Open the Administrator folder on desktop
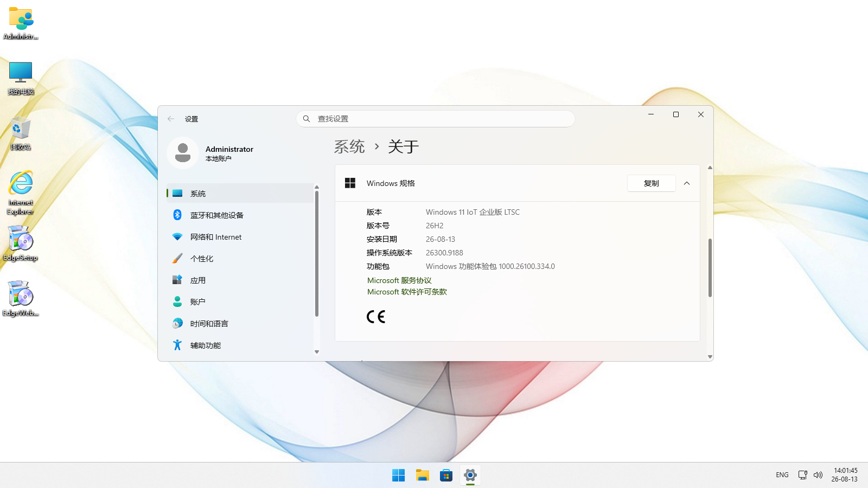This screenshot has width=868, height=488. tap(21, 23)
